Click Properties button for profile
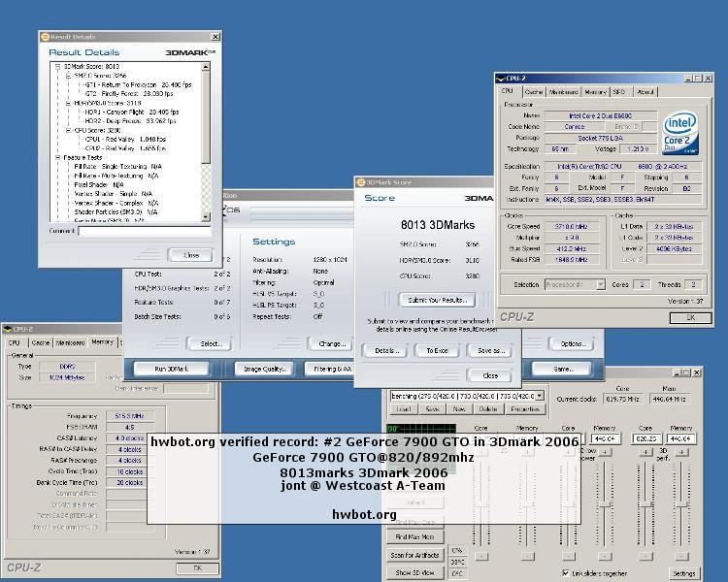The image size is (728, 582). click(524, 409)
